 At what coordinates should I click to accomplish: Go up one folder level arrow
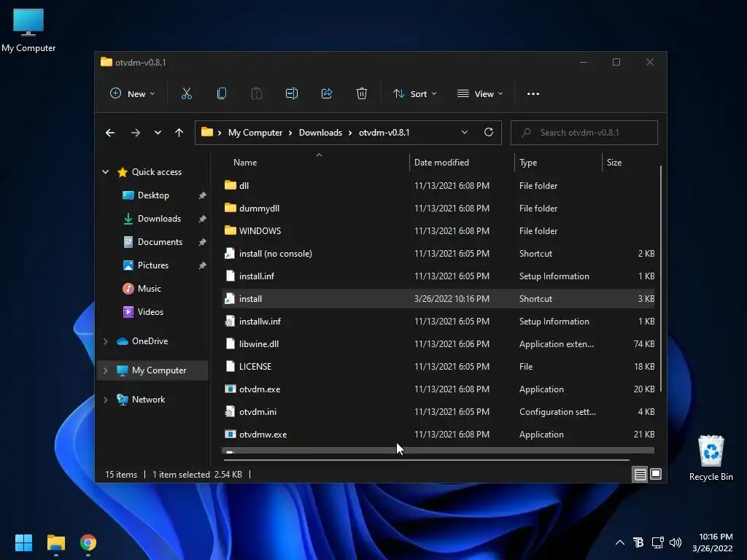pyautogui.click(x=179, y=133)
